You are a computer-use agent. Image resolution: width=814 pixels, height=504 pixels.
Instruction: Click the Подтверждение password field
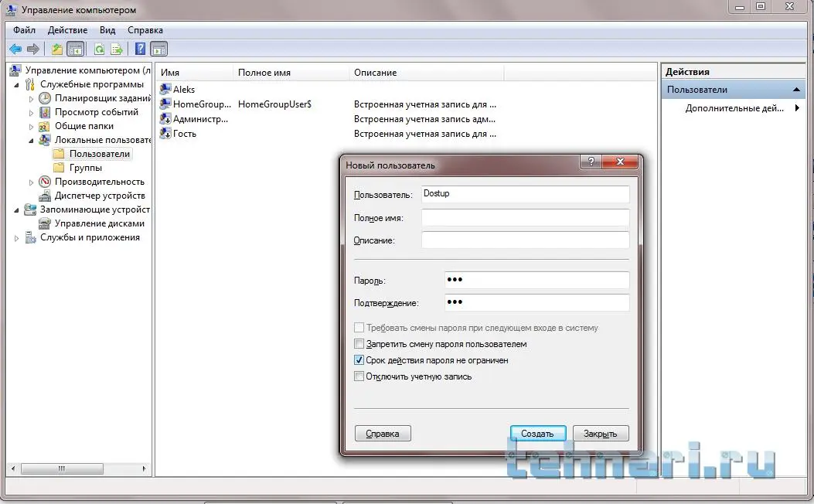pyautogui.click(x=536, y=302)
